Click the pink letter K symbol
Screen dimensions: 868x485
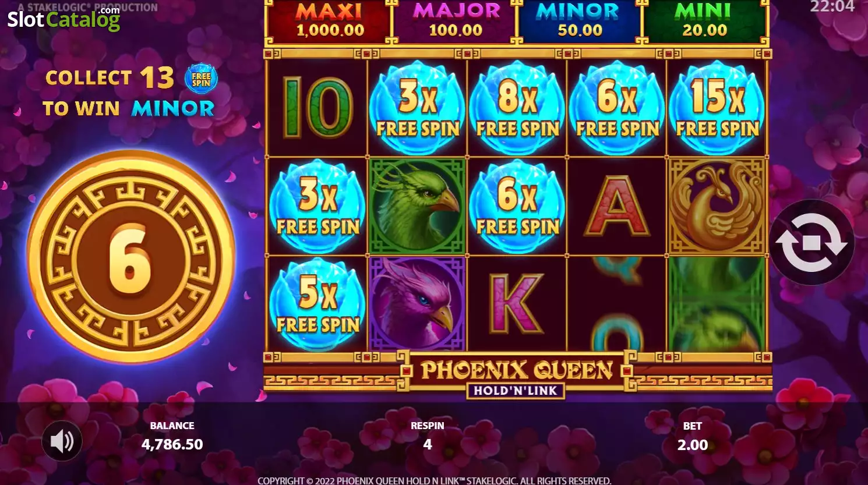[x=517, y=303]
